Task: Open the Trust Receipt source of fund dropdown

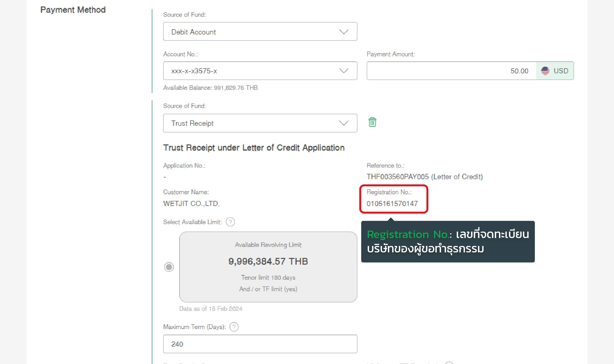Action: click(260, 123)
